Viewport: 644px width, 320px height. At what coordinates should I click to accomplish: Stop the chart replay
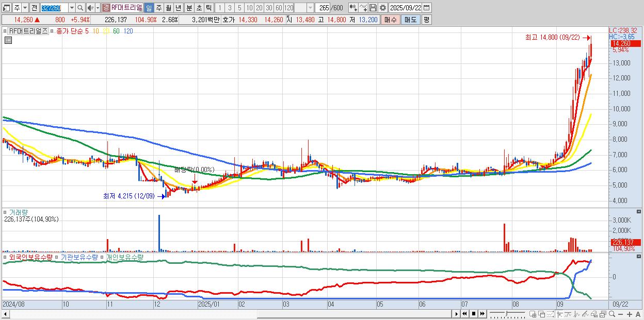[x=474, y=314]
